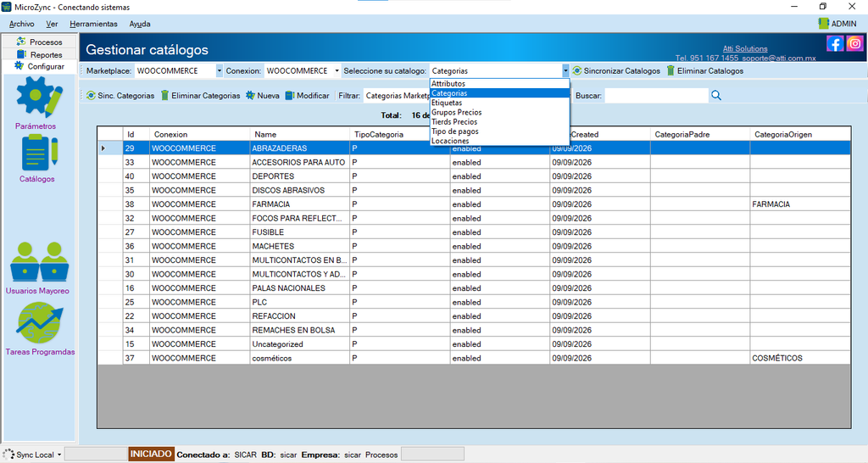Select ACCESORIOS PARA AUTO cell
The height and width of the screenshot is (463, 868).
point(299,162)
